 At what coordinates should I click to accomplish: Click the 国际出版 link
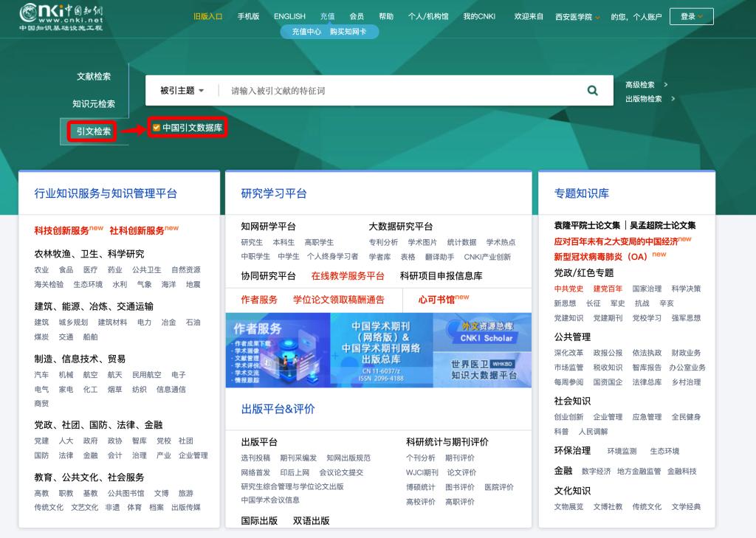[259, 520]
